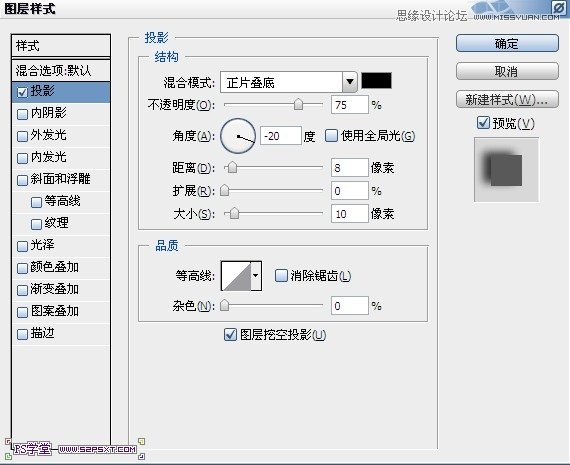Click the 正片叠底 blend mode field
This screenshot has height=465, width=570.
click(x=281, y=82)
